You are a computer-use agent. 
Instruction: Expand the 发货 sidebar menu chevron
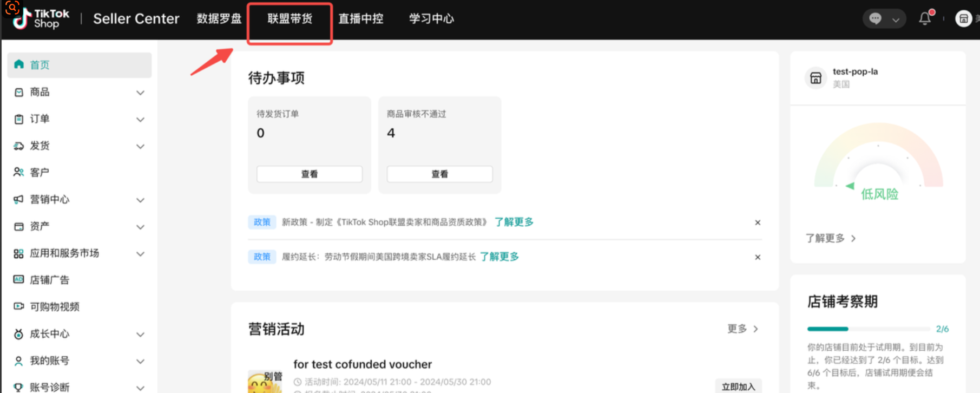(140, 146)
